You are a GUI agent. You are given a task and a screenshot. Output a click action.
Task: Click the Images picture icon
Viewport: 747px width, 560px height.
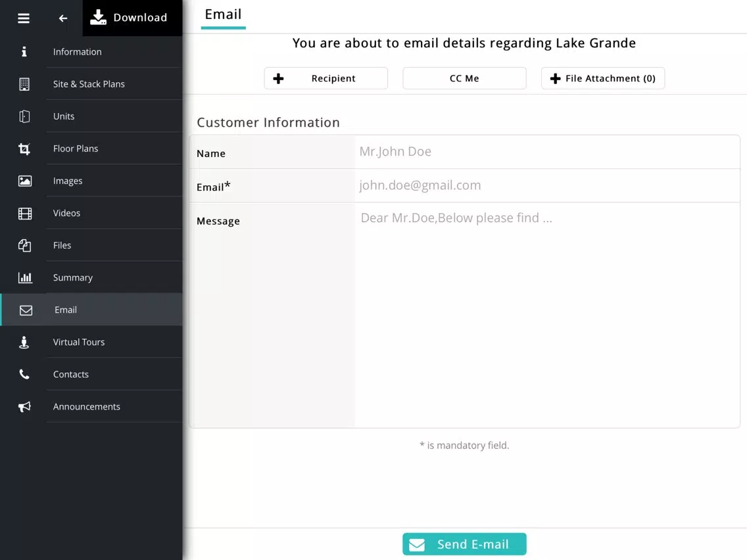pyautogui.click(x=25, y=181)
